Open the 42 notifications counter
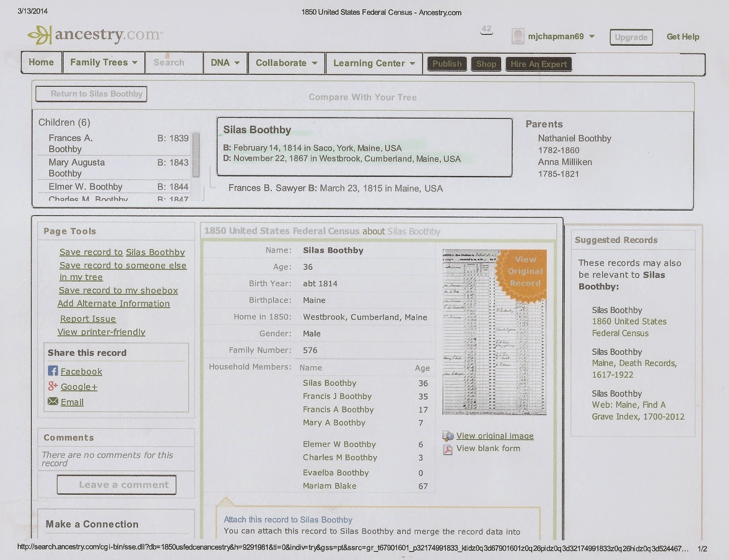 tap(487, 29)
